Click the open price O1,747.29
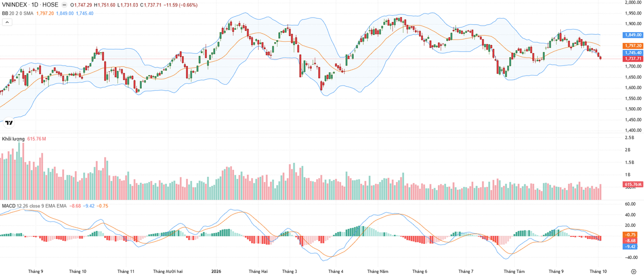The image size is (644, 275). [81, 5]
